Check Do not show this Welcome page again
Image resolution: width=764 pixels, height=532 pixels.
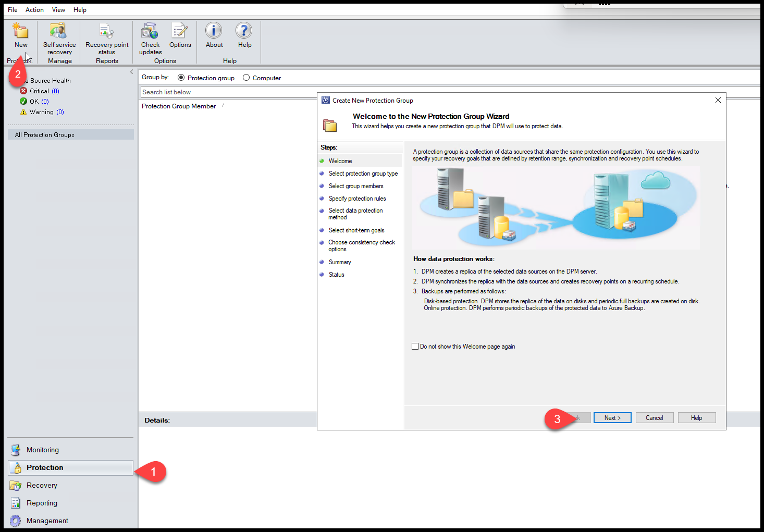415,346
